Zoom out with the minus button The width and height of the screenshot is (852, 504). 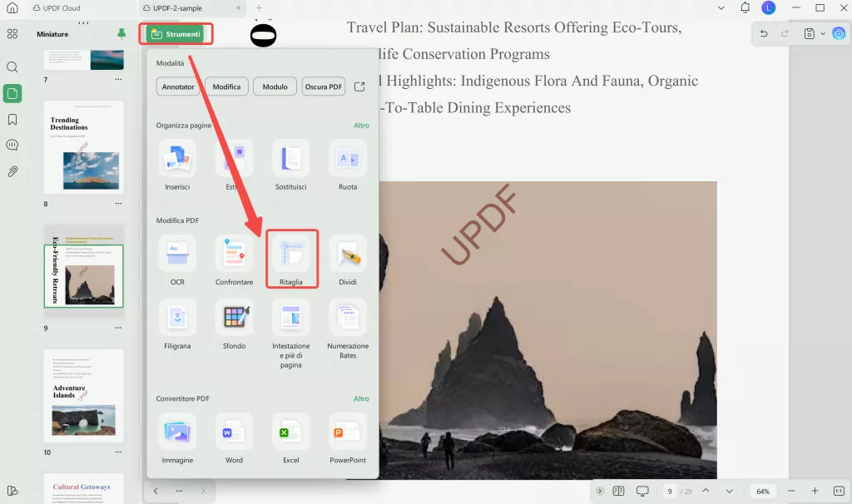click(x=791, y=491)
